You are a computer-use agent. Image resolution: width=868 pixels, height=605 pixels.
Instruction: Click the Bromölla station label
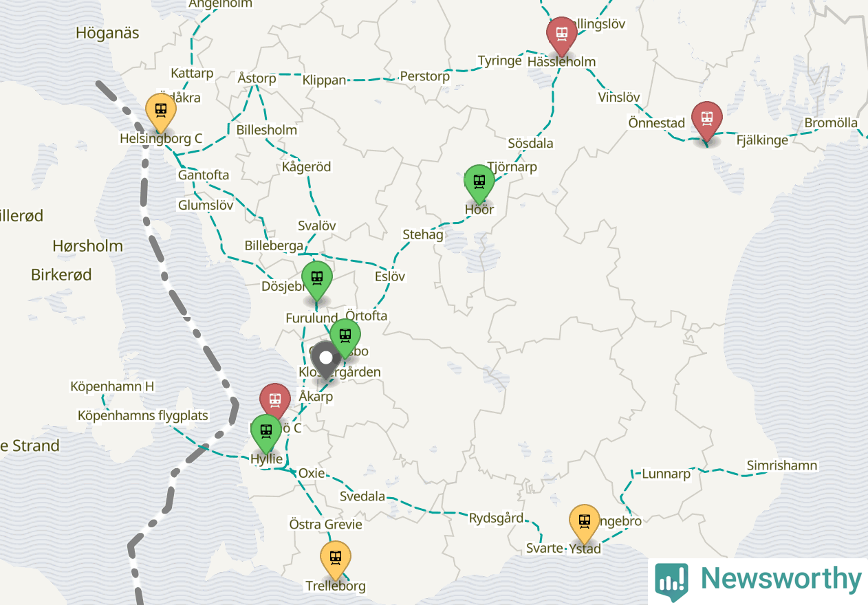[831, 123]
